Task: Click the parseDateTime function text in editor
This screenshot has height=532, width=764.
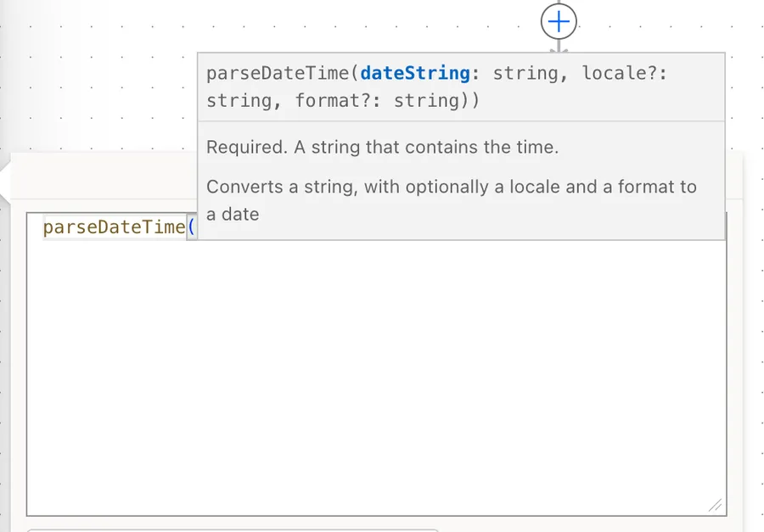Action: [114, 227]
